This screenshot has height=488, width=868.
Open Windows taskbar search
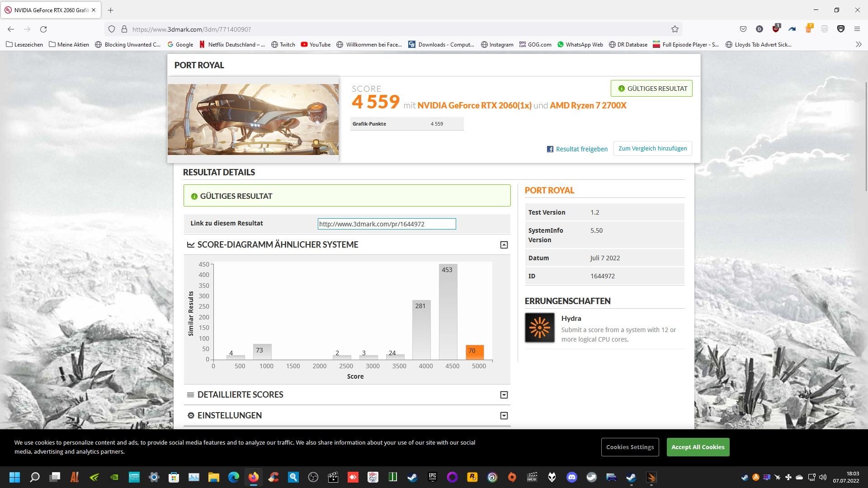(34, 477)
